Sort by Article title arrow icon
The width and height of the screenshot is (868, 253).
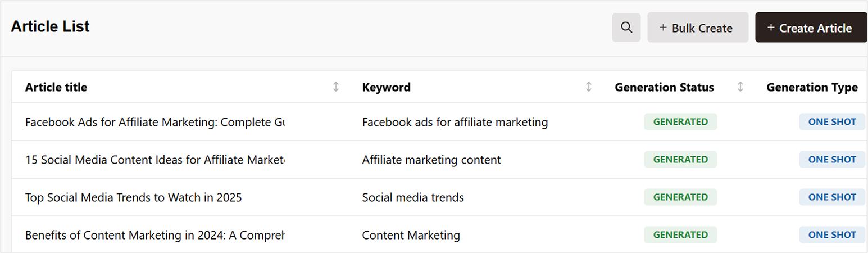336,87
